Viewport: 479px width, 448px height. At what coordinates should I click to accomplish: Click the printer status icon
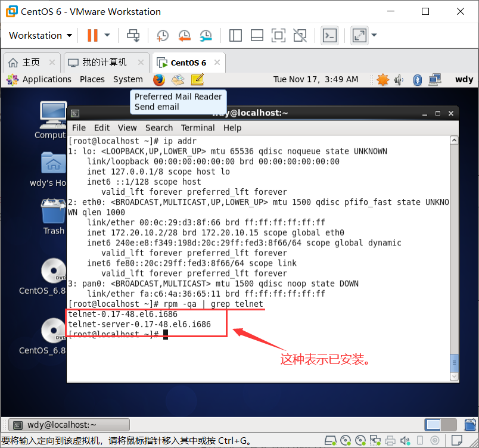[390, 440]
